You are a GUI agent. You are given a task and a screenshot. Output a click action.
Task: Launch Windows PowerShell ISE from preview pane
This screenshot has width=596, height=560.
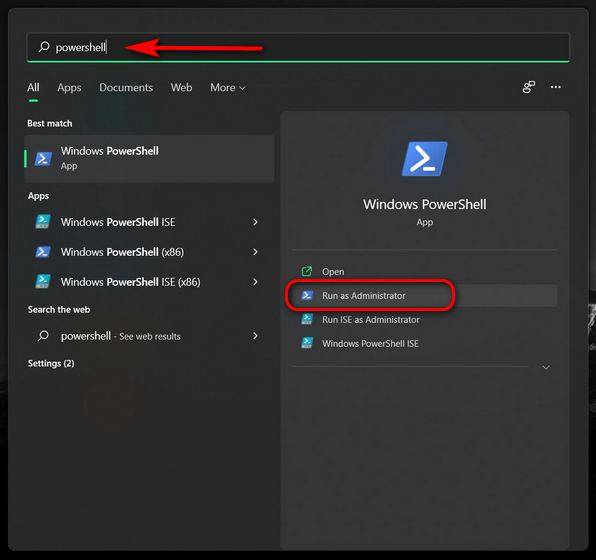tap(425, 343)
